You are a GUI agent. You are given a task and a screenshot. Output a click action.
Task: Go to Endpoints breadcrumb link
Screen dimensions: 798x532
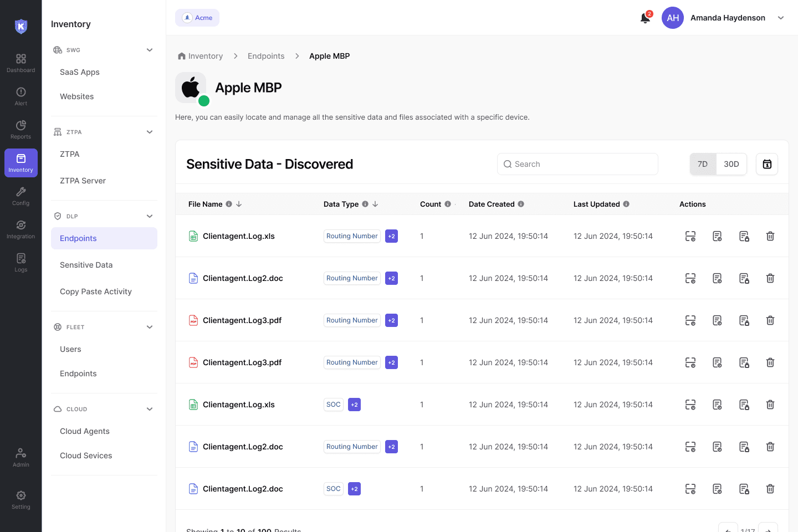click(x=266, y=56)
